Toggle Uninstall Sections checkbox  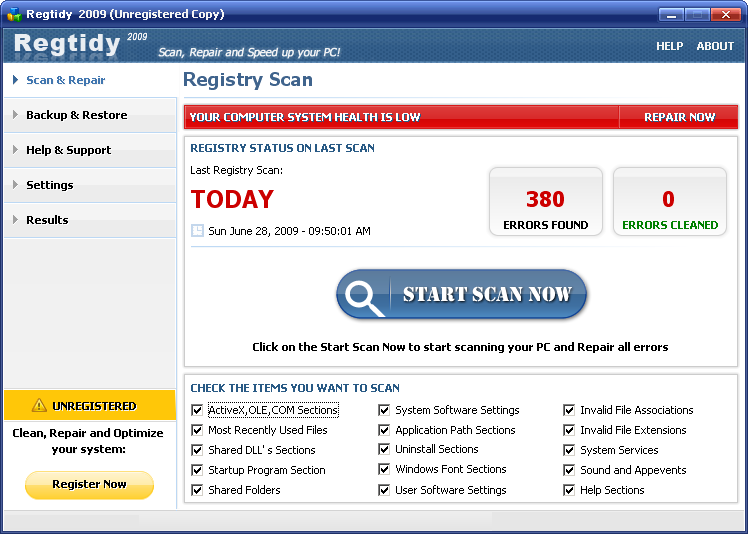(384, 449)
